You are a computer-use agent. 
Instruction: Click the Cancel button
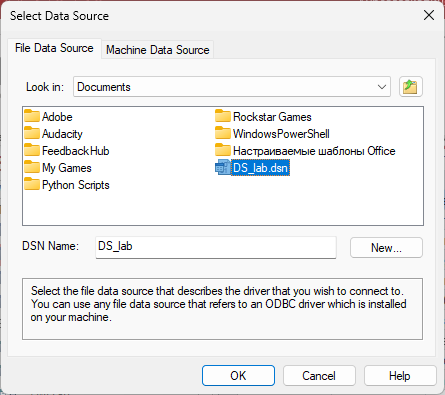click(x=319, y=376)
